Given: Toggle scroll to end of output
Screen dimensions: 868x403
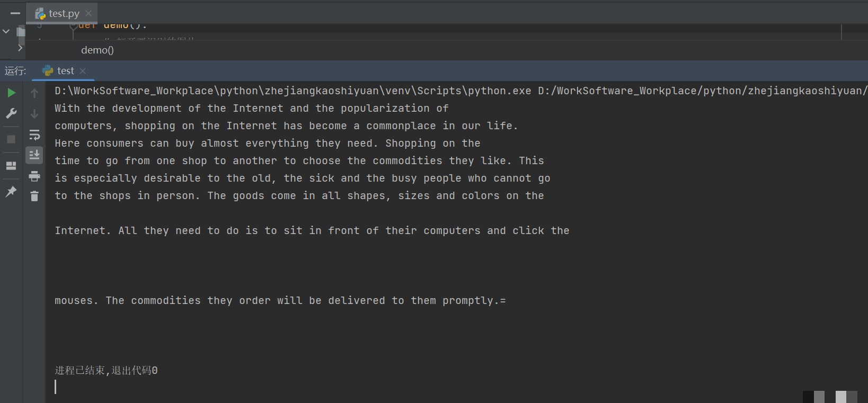Looking at the screenshot, I should (x=34, y=155).
